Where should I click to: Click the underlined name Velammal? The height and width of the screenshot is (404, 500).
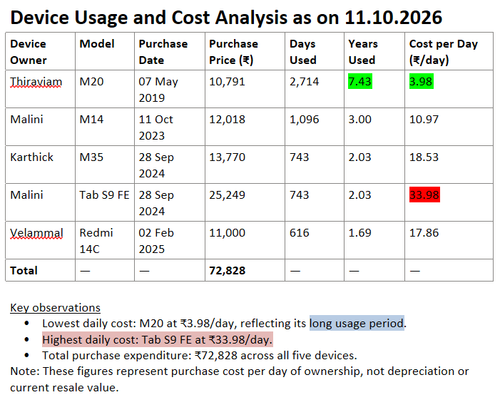click(x=37, y=233)
